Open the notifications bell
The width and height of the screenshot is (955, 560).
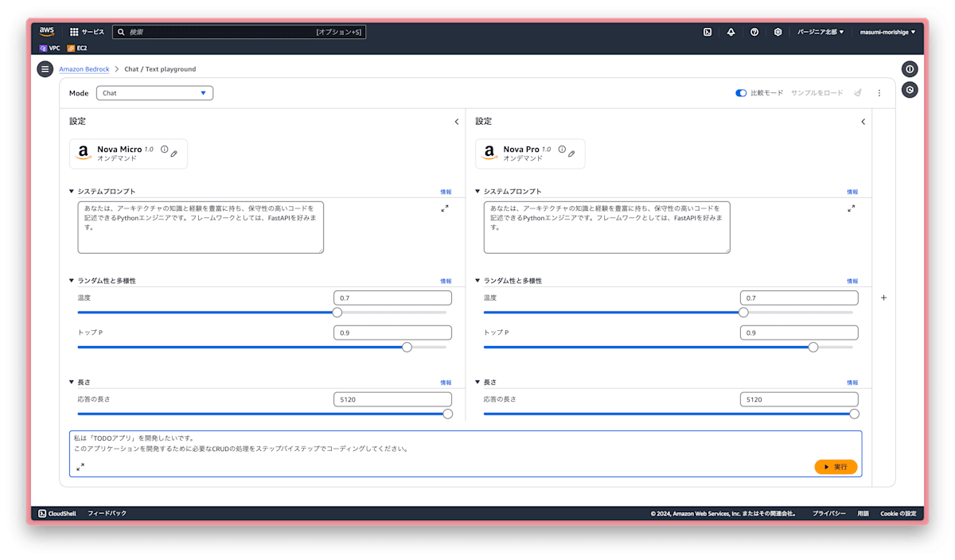coord(731,32)
